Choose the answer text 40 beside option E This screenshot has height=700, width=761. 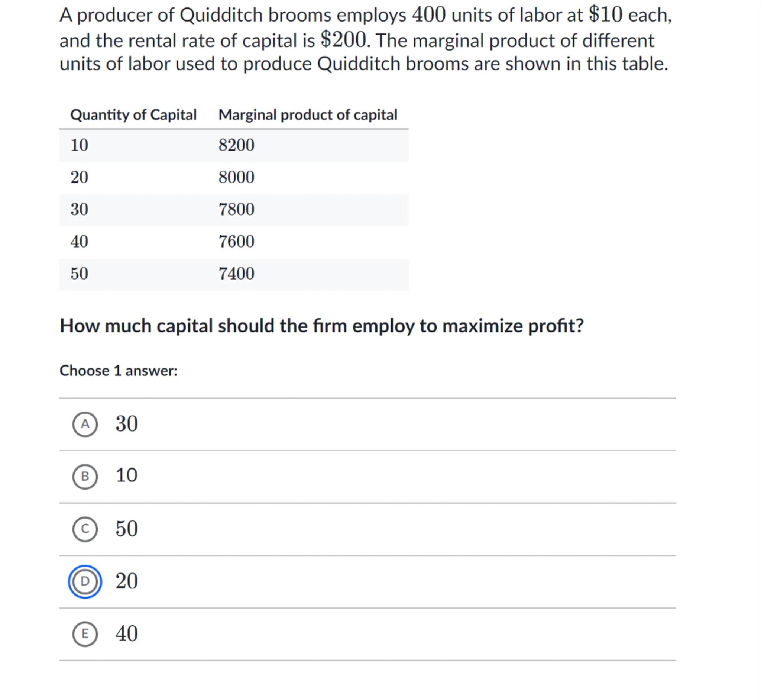click(126, 633)
